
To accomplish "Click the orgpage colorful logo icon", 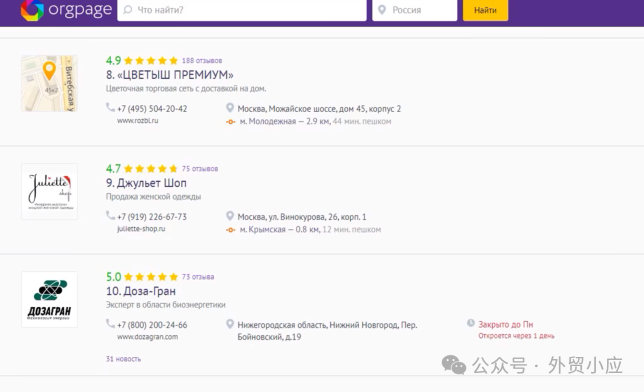I will point(32,9).
